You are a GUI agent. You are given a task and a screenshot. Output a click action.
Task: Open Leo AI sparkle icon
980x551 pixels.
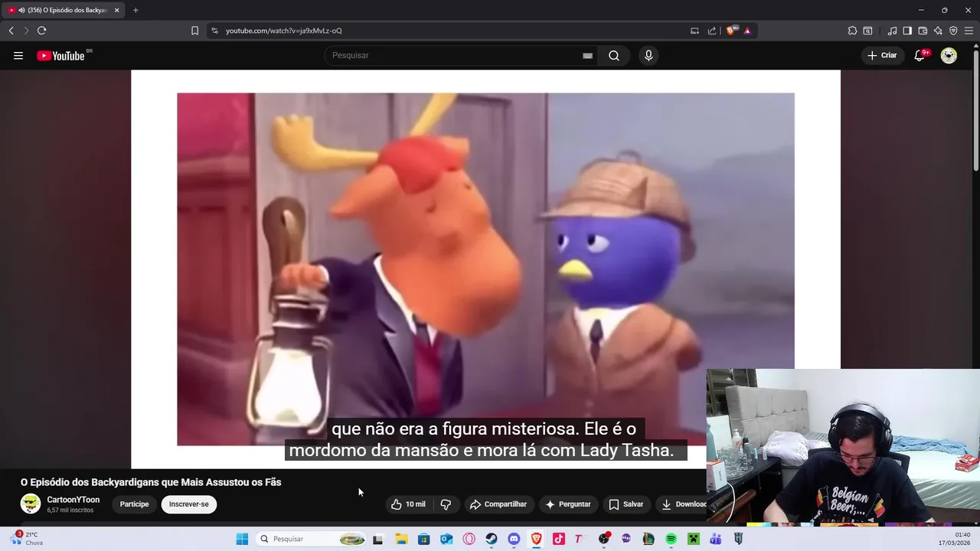point(938,31)
